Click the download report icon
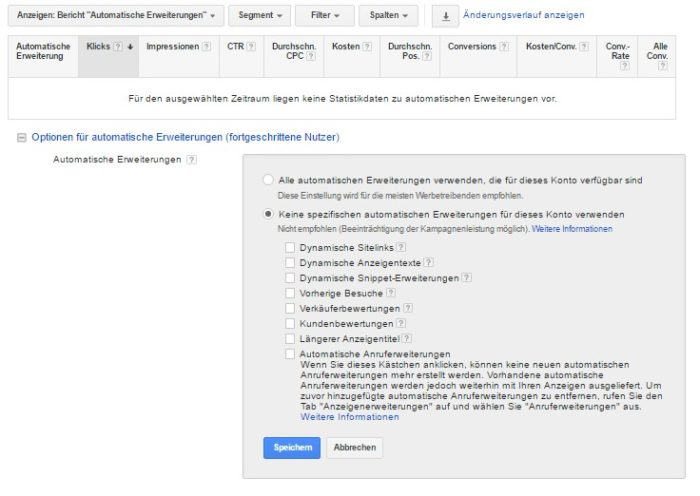700x496 pixels. pos(445,16)
